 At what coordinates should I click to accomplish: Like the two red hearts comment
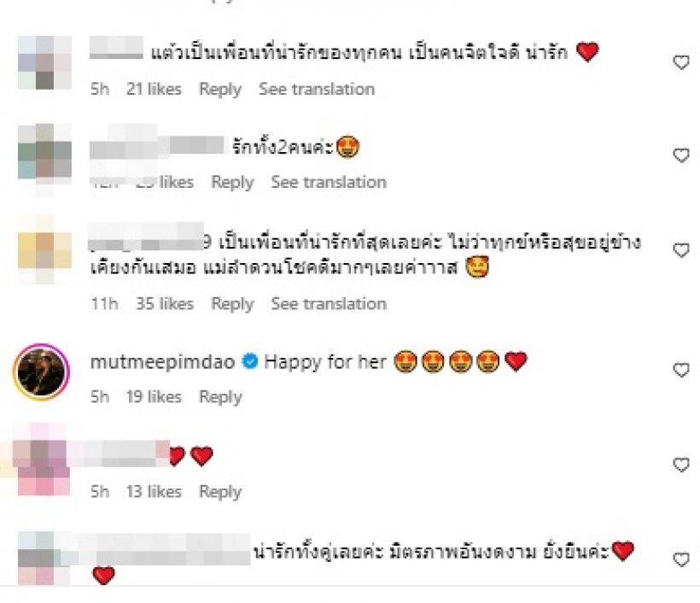(681, 465)
